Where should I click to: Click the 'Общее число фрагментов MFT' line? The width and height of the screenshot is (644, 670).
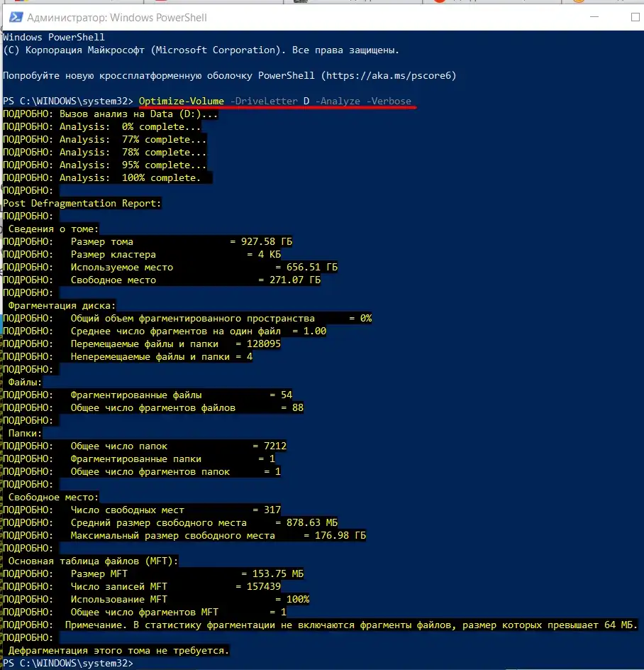point(145,613)
